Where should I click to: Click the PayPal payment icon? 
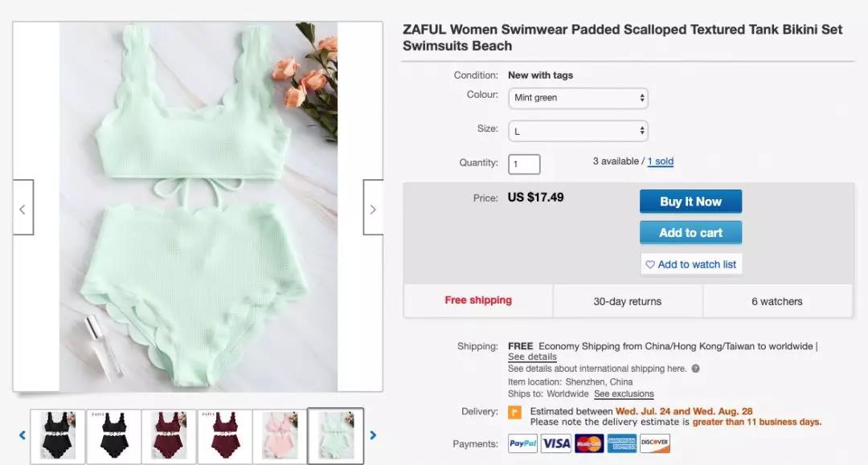click(522, 443)
